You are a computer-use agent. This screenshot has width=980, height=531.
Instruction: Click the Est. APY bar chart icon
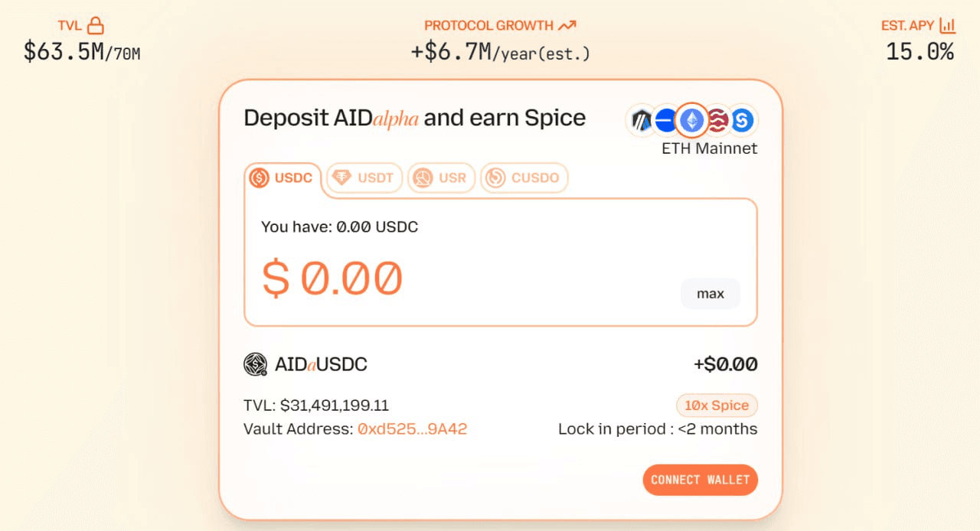(948, 25)
